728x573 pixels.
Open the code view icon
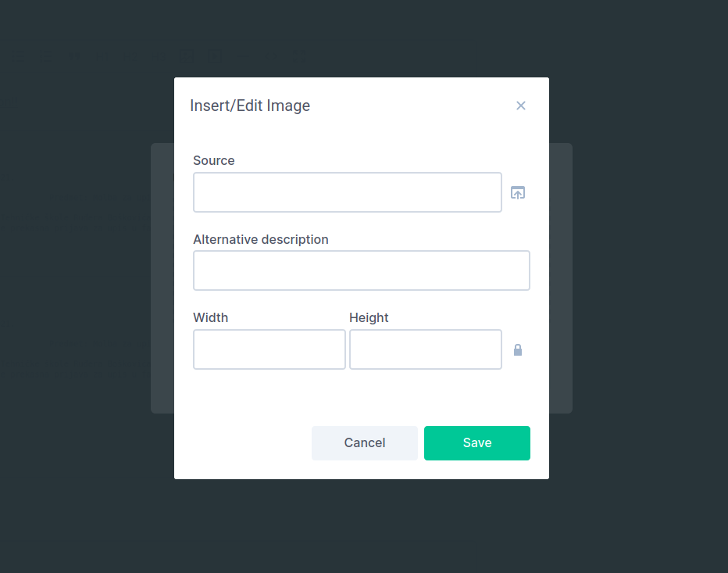[x=272, y=56]
